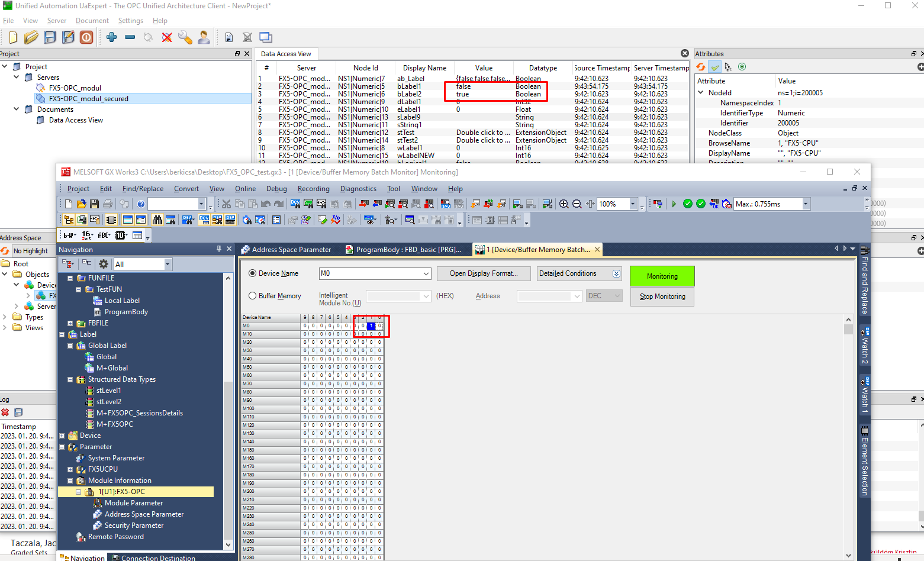Expand the FBFILE node in Navigation
Screen dimensions: 924x561
(x=70, y=323)
